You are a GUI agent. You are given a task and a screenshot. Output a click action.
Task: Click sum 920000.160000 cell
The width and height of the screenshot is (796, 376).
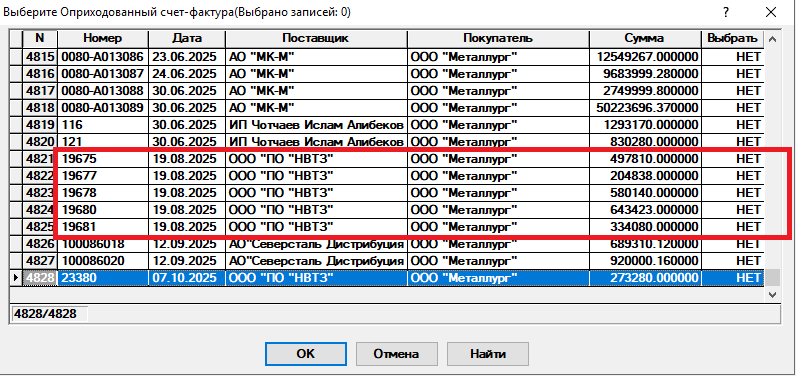(645, 261)
